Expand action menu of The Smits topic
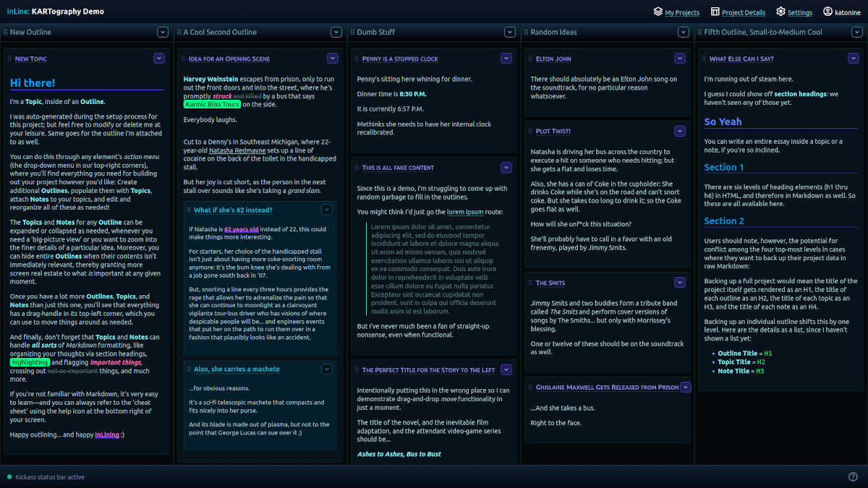The width and height of the screenshot is (868, 488). click(680, 282)
